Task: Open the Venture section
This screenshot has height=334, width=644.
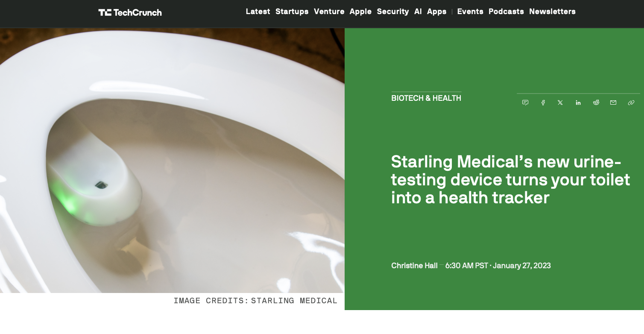Action: click(329, 12)
